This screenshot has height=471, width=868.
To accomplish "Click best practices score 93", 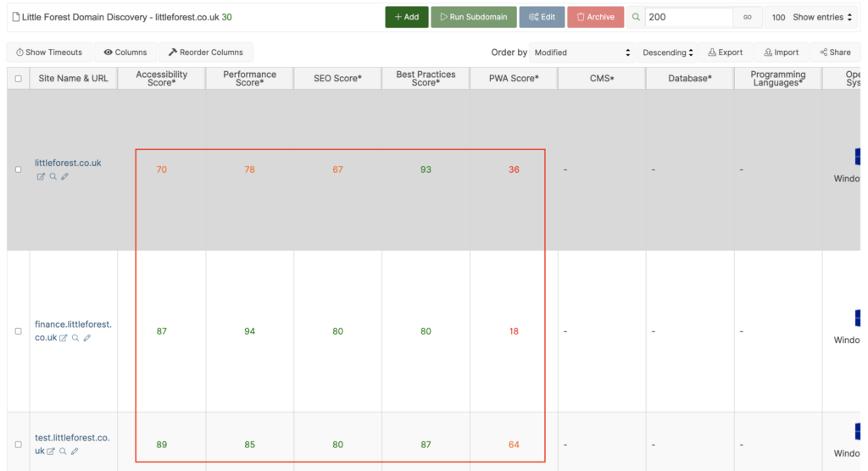I will coord(426,169).
